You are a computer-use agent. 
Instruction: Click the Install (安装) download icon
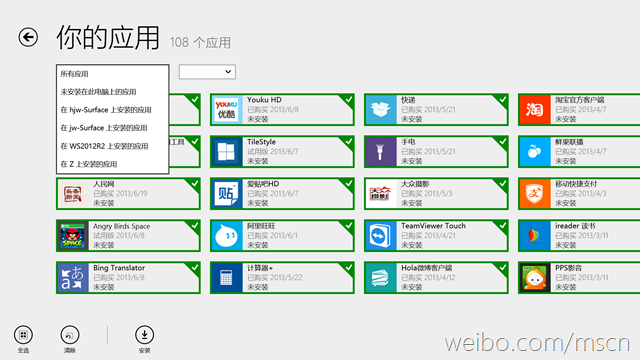coord(144,335)
